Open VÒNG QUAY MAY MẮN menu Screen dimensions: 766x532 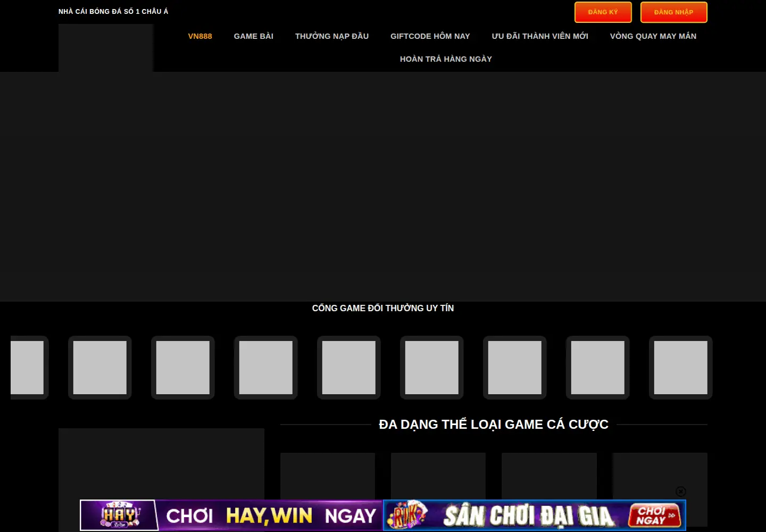click(x=653, y=36)
